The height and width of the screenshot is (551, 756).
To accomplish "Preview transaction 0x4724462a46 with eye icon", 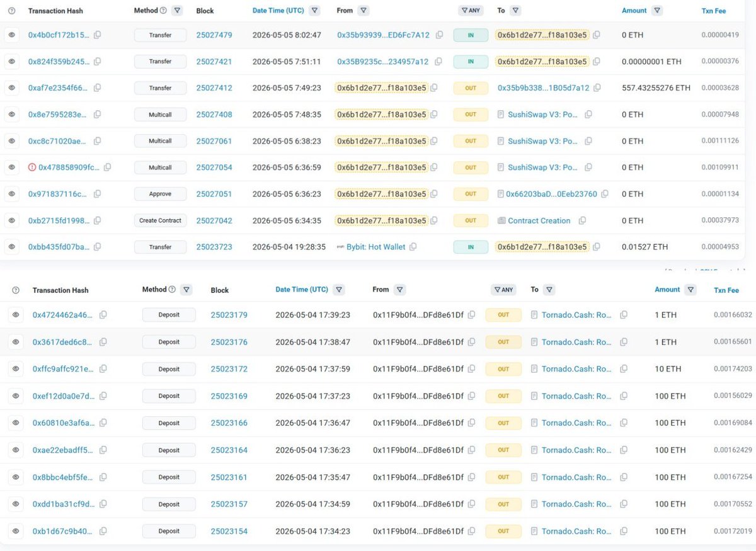I will (16, 315).
